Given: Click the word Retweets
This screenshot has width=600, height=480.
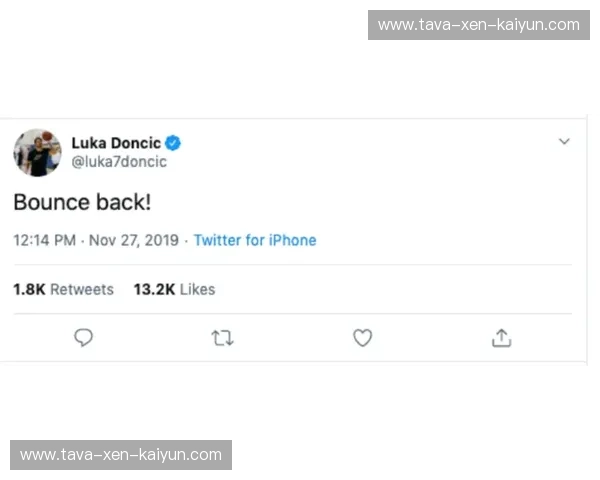Looking at the screenshot, I should pyautogui.click(x=82, y=289).
